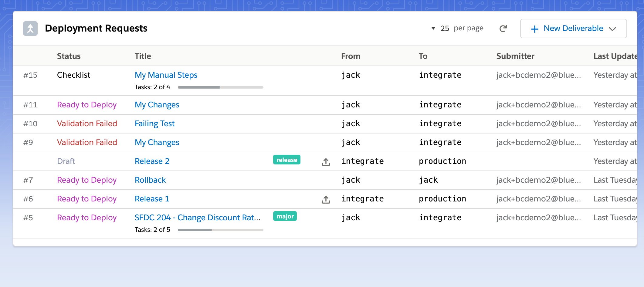Open the Failing Test request
644x287 pixels.
(x=154, y=123)
